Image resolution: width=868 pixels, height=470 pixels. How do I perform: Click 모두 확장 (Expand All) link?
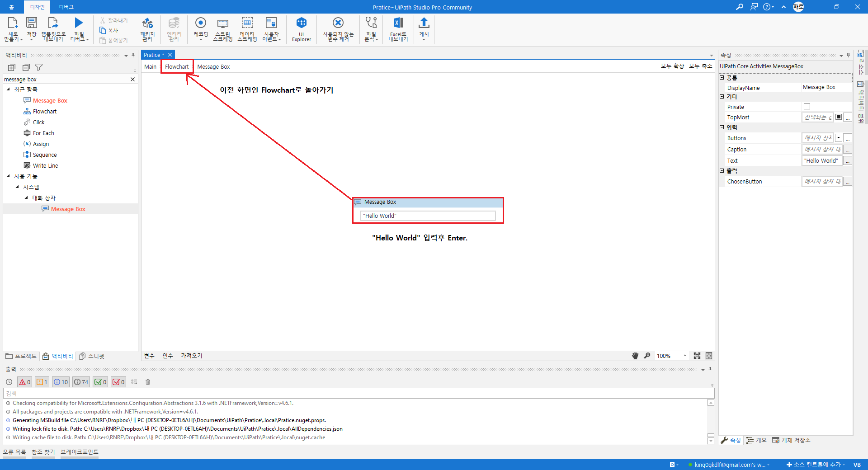(x=672, y=66)
